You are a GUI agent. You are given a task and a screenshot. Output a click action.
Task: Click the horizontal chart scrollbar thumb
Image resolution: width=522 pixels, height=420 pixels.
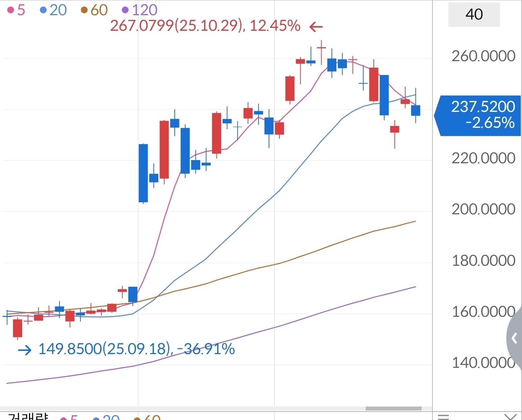tap(393, 408)
